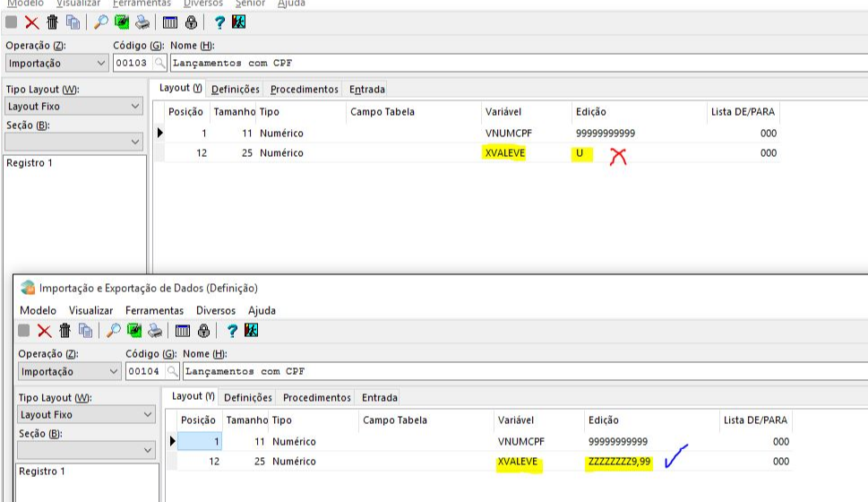Click the green process icon in the lower window toolbar
This screenshot has height=502, width=868.
tap(133, 331)
